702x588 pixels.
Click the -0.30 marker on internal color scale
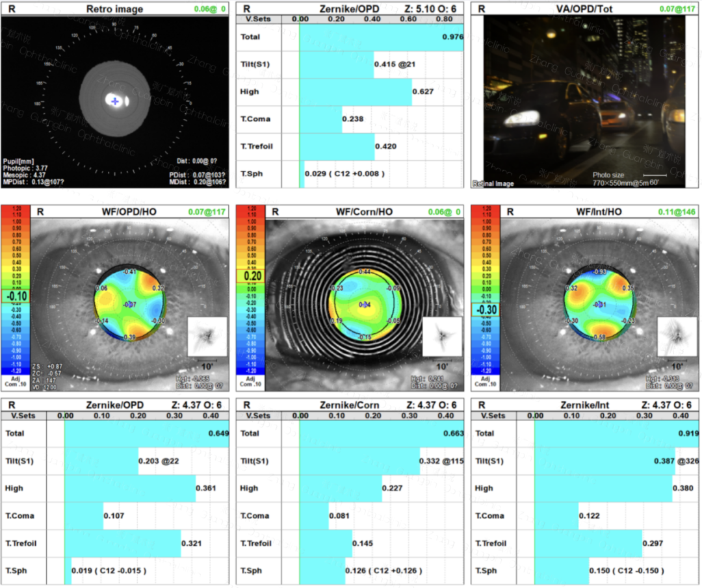485,310
